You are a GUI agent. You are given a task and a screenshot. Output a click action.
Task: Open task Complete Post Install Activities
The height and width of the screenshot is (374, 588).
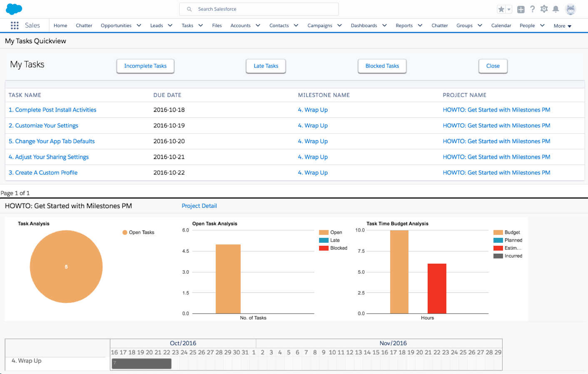(52, 110)
